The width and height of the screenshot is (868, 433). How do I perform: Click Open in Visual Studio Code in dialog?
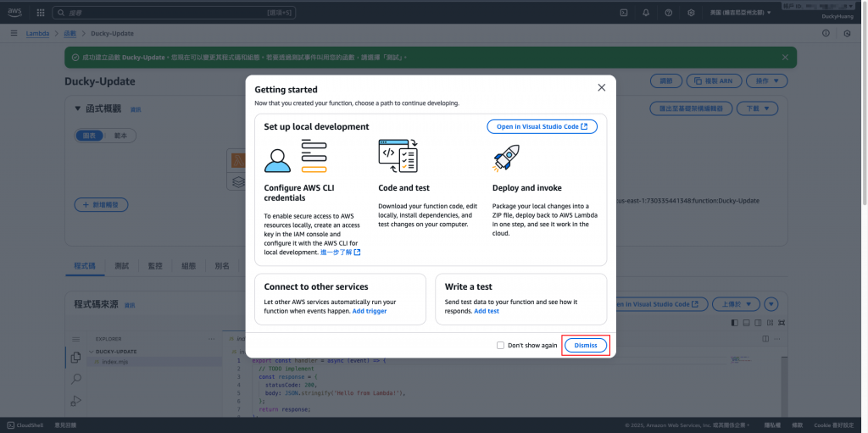(542, 127)
